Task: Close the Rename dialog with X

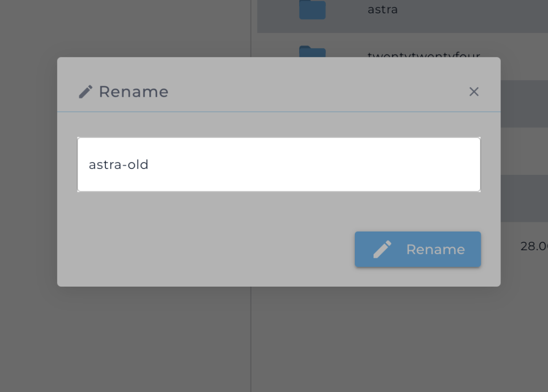Action: (474, 92)
